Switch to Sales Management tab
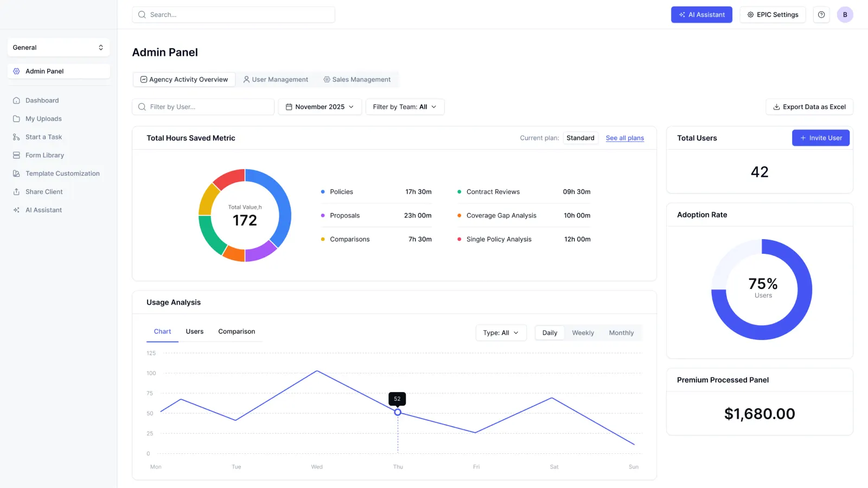Screen dimensions: 868x488 (x=357, y=80)
